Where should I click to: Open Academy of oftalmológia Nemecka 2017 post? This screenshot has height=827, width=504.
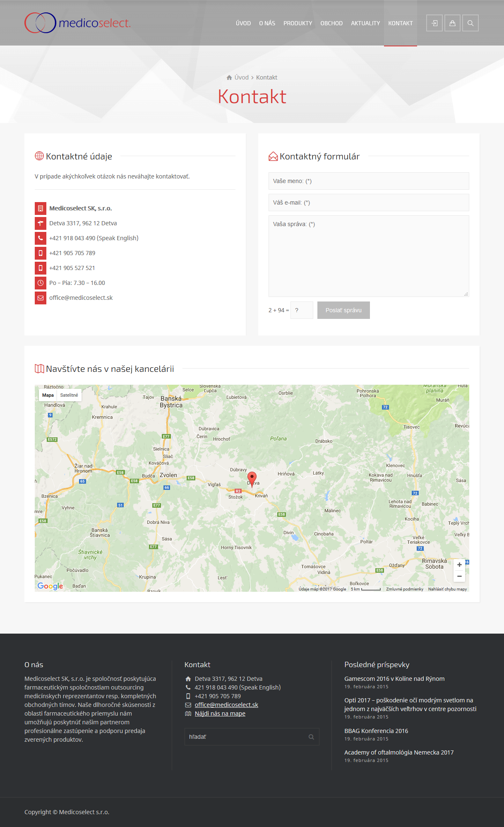point(399,752)
